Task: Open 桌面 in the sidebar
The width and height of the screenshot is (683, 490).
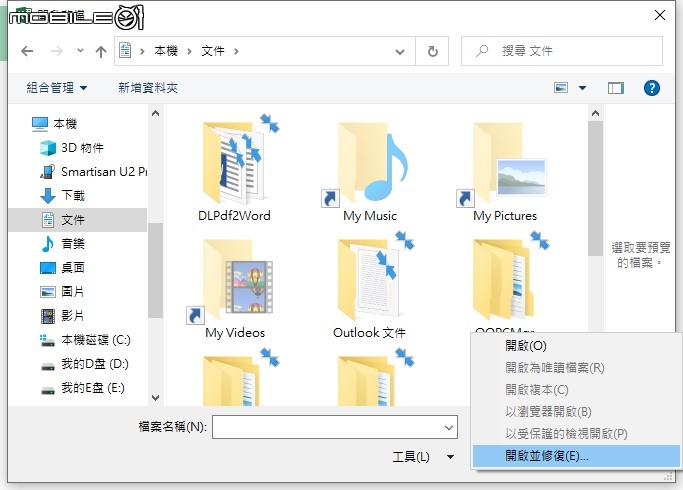Action: (62, 267)
